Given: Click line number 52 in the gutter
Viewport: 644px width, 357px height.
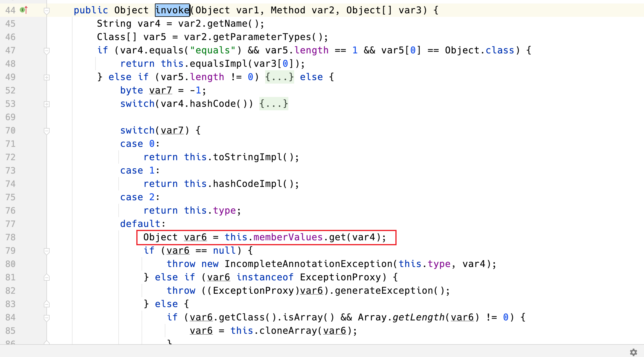Looking at the screenshot, I should click(x=10, y=91).
